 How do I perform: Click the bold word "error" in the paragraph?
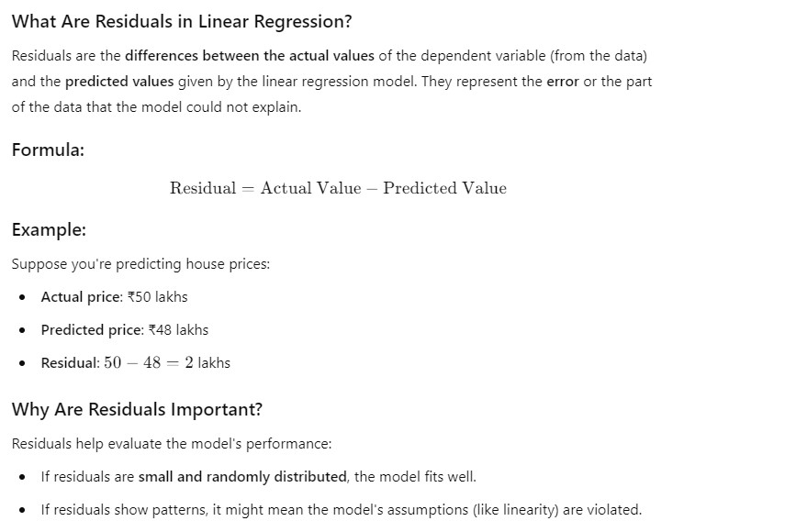click(562, 81)
